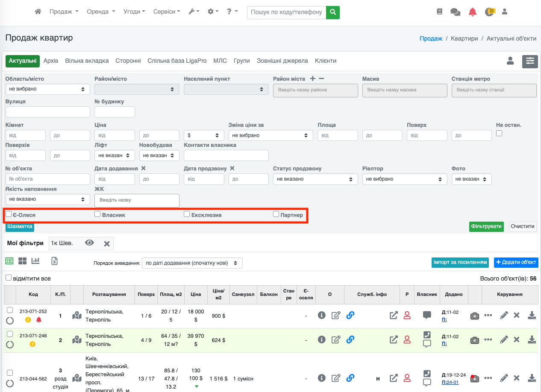Screen dimensions: 541x392
Task: Click the red notification bell icon
Action: pos(472,12)
